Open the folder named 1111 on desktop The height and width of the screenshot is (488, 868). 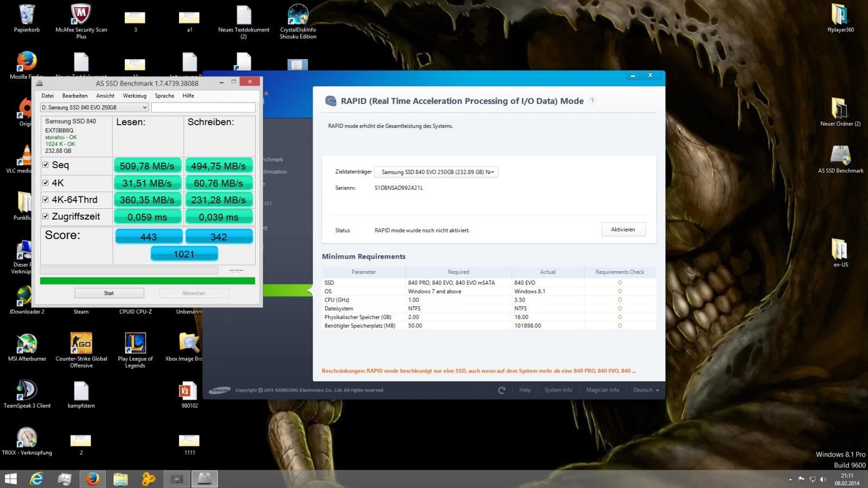pyautogui.click(x=189, y=444)
